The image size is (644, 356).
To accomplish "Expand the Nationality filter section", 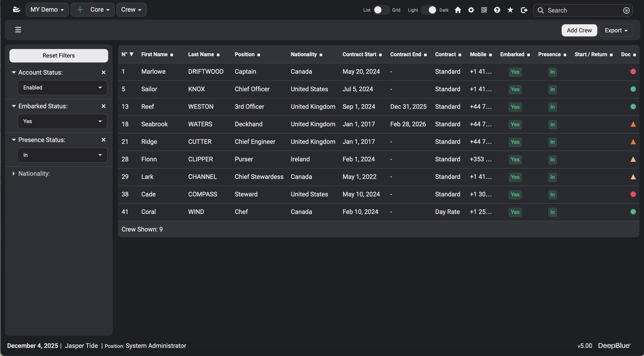I will click(34, 174).
